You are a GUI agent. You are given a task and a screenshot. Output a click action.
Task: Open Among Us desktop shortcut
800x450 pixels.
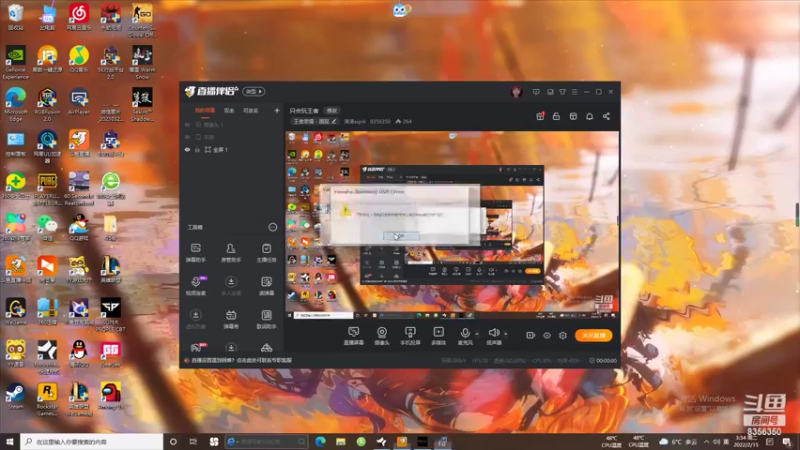[x=110, y=396]
